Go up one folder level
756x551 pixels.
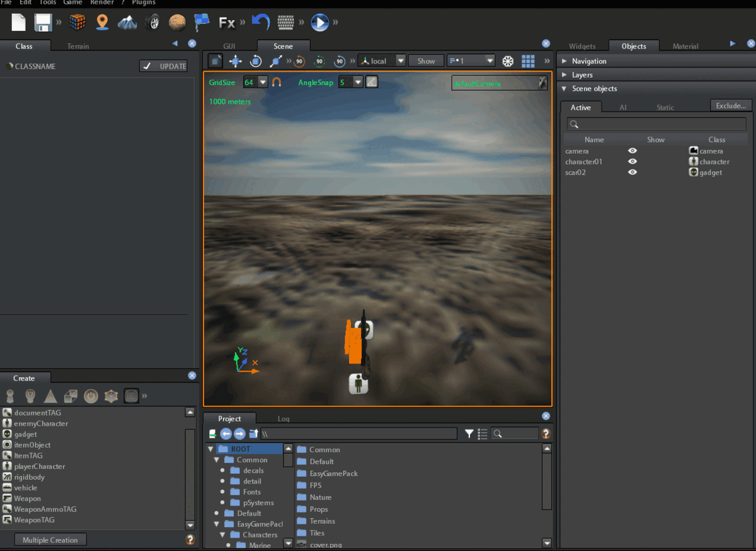coord(253,434)
